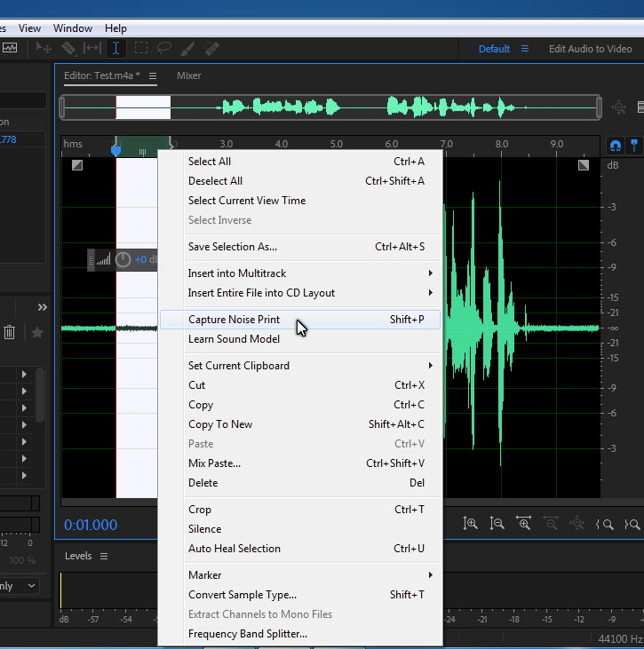The height and width of the screenshot is (649, 644).
Task: Select the Time Selection tool
Action: [116, 49]
